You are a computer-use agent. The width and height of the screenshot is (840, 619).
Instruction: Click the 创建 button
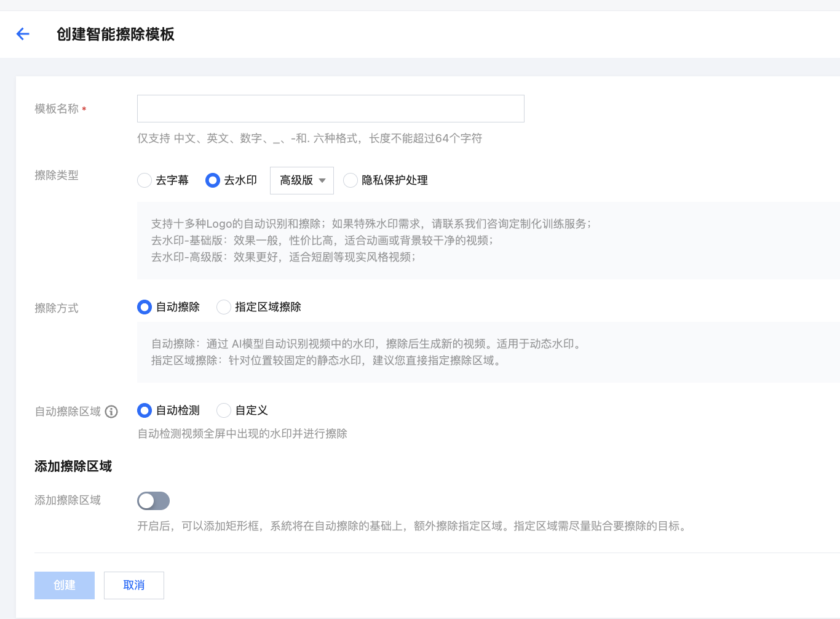tap(65, 585)
